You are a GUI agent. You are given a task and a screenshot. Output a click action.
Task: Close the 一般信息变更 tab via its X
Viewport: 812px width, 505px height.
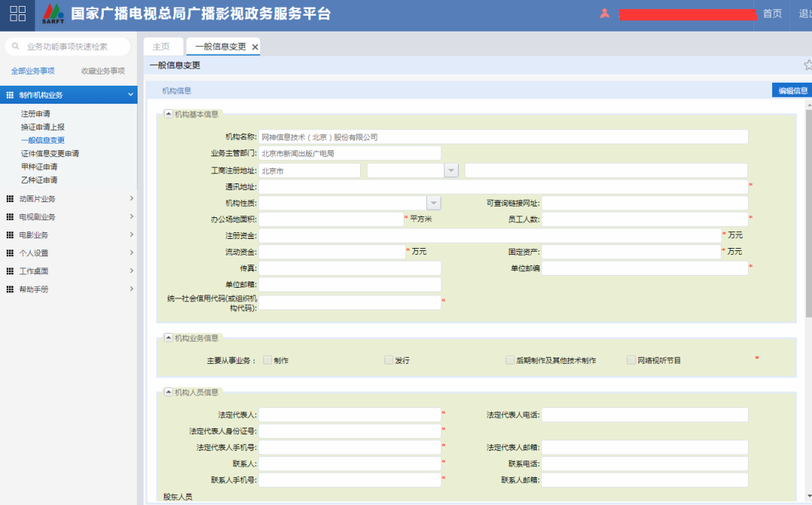tap(255, 45)
